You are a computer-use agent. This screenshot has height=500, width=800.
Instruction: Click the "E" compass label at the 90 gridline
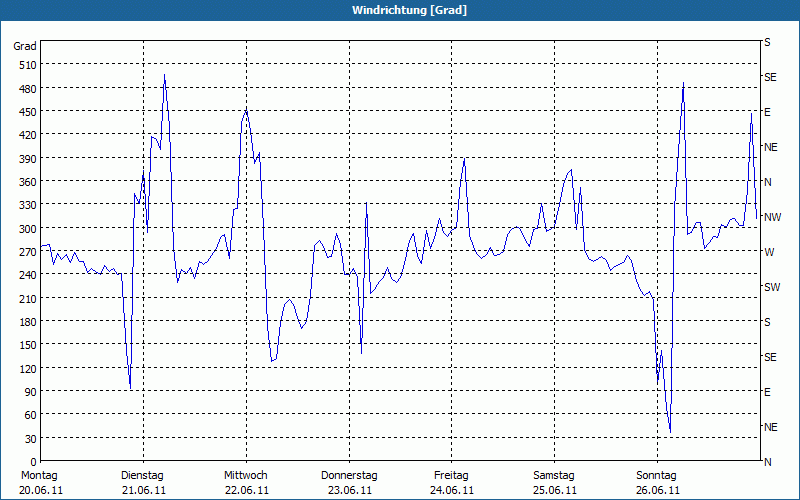tap(767, 392)
